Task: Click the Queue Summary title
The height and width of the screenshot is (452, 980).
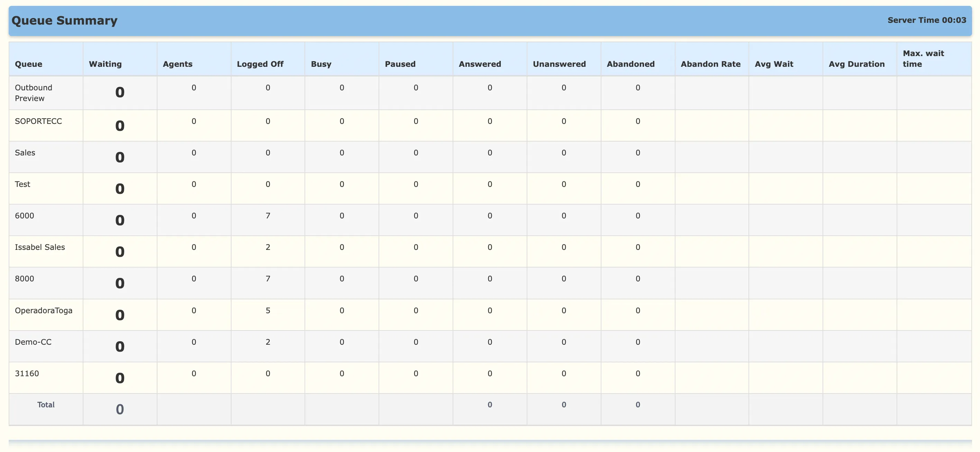Action: coord(64,20)
